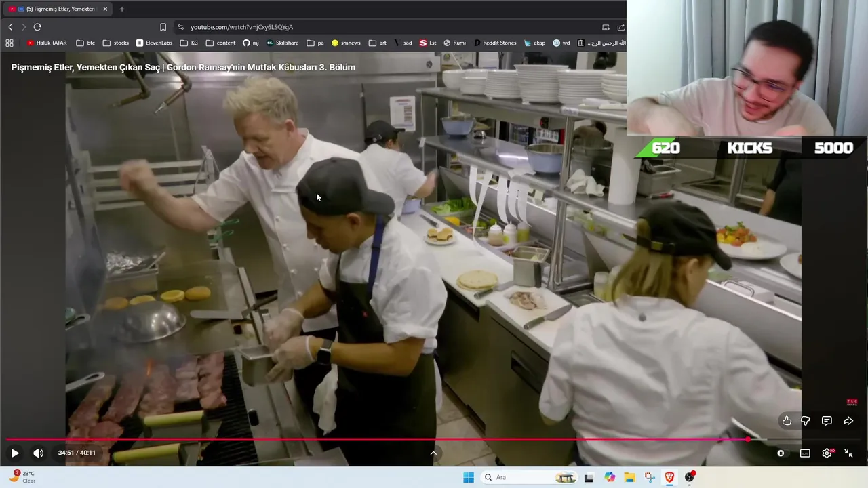Play the paused YouTube video

click(14, 453)
